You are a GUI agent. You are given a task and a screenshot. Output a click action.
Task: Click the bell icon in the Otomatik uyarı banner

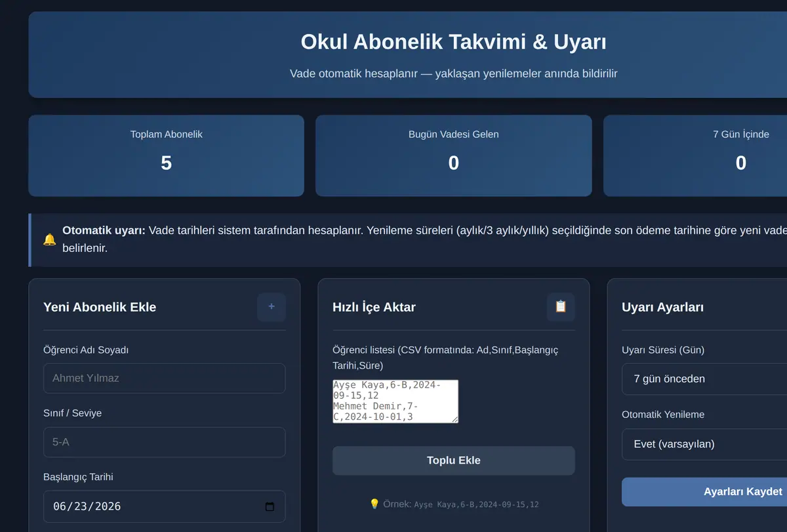pyautogui.click(x=49, y=239)
